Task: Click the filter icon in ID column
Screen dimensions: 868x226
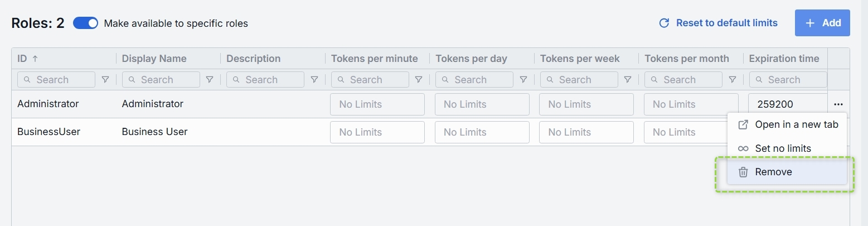Action: (x=105, y=80)
